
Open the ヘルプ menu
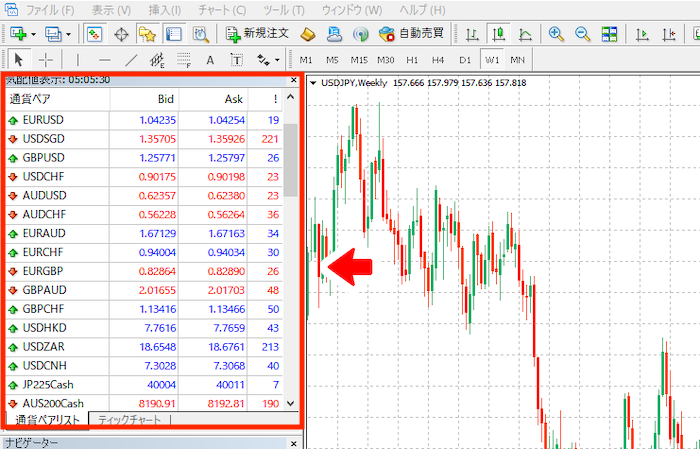[x=422, y=10]
